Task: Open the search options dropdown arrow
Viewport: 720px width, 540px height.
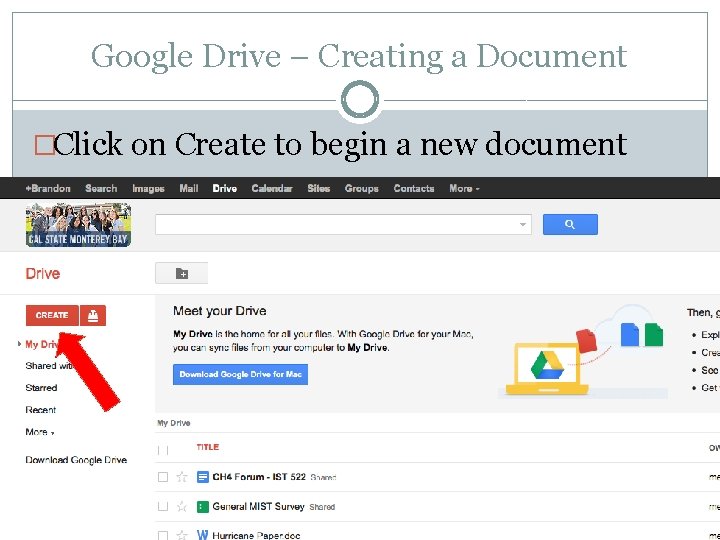Action: [x=523, y=225]
